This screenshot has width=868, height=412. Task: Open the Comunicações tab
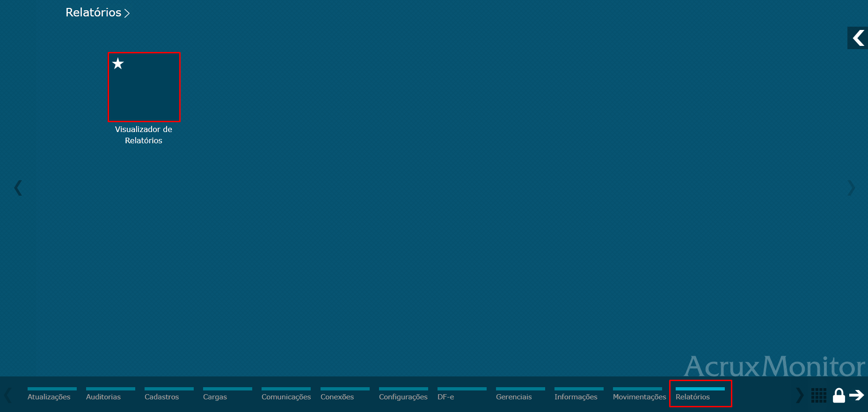pyautogui.click(x=286, y=394)
